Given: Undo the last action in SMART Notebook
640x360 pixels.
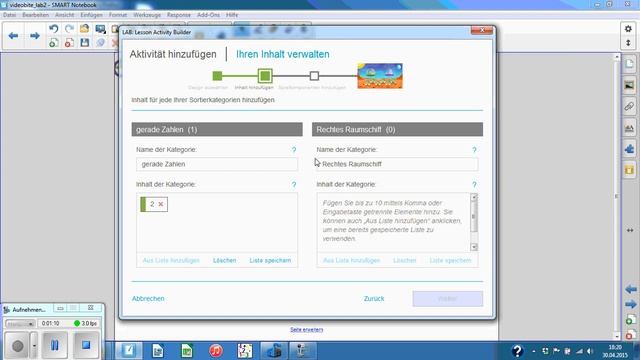Looking at the screenshot, I should click(x=53, y=29).
